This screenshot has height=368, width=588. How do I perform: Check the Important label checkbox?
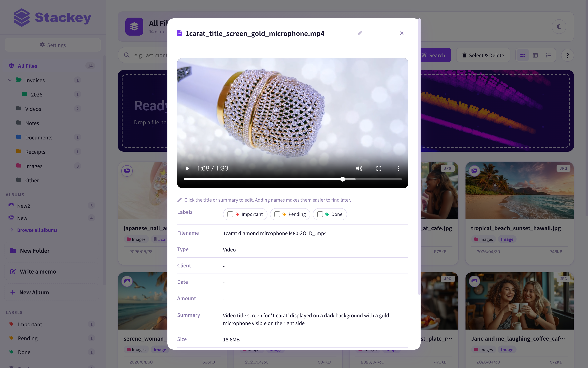click(x=230, y=214)
